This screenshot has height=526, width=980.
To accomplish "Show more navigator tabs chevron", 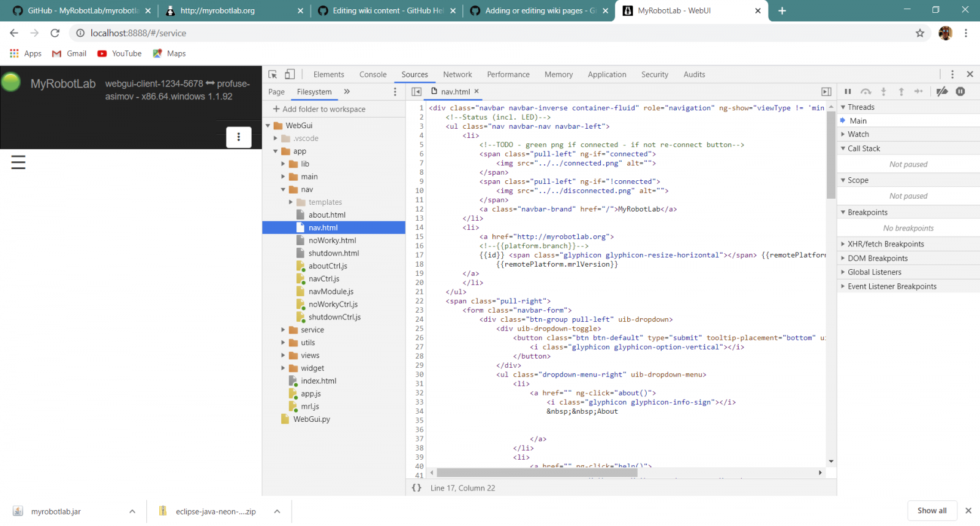I will coord(347,91).
